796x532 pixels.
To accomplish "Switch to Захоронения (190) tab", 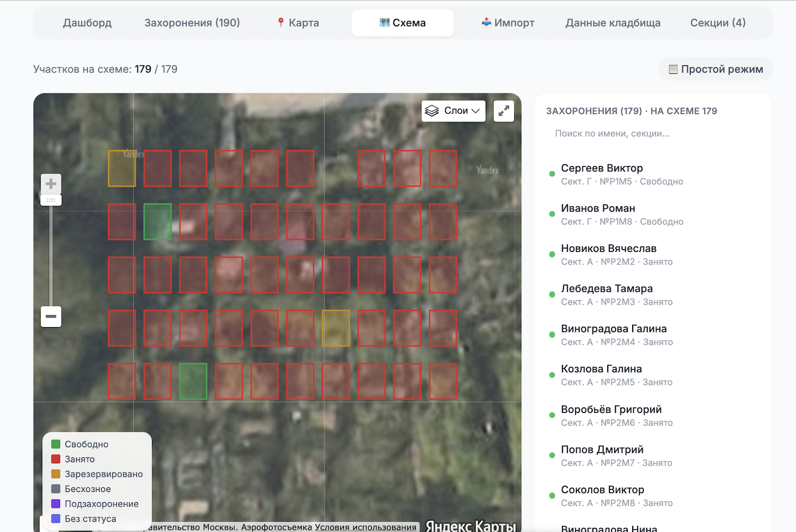I will 192,23.
